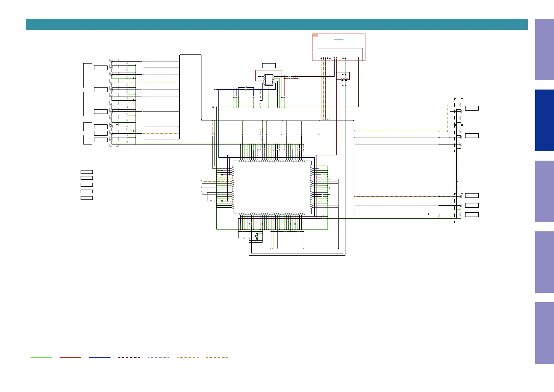This screenshot has height=392, width=554.
Task: Click the bottom jack on right connector column
Action: point(461,214)
